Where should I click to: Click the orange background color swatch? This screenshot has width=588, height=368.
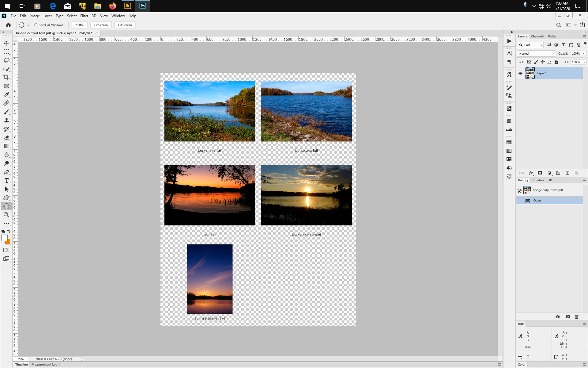point(9,242)
